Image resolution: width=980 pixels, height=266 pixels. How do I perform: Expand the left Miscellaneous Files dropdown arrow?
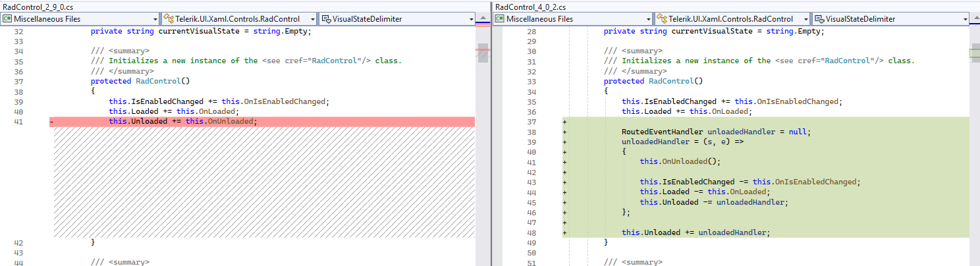[x=155, y=19]
